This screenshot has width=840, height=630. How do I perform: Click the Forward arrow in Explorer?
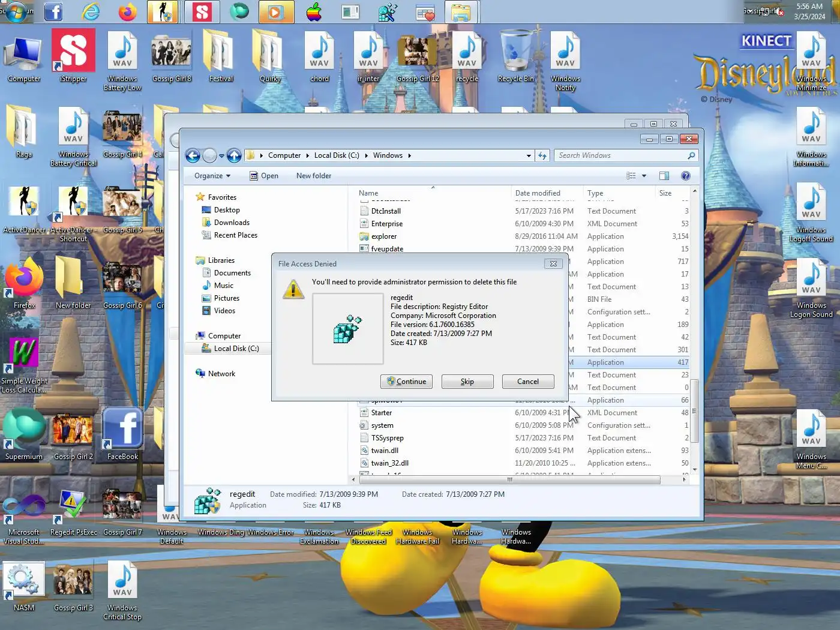209,156
